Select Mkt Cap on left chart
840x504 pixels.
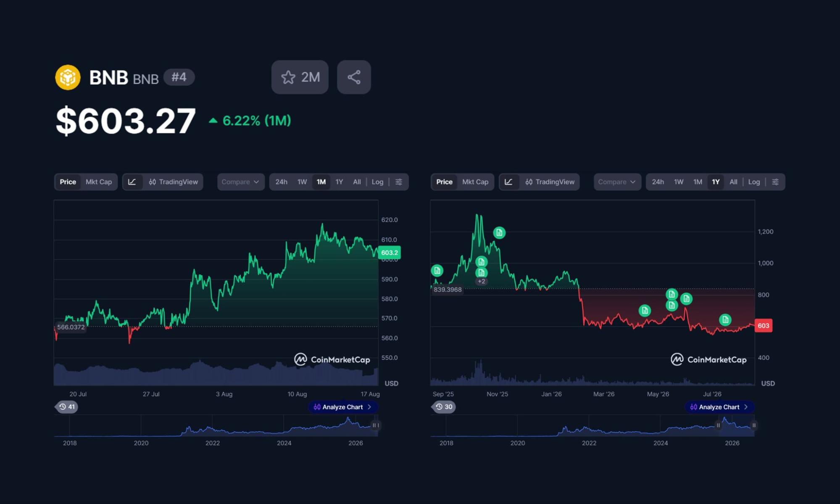99,182
